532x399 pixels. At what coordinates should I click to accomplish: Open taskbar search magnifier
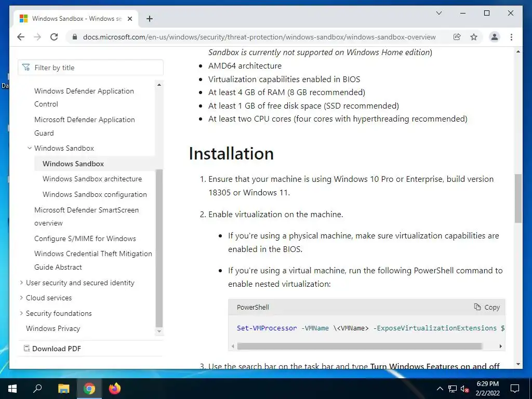pyautogui.click(x=37, y=389)
